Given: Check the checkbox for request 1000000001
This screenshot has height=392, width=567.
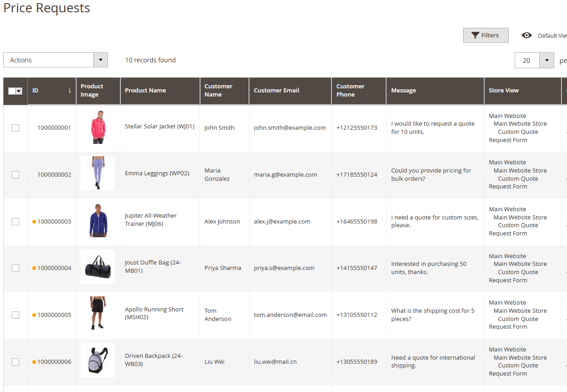Looking at the screenshot, I should coord(15,128).
